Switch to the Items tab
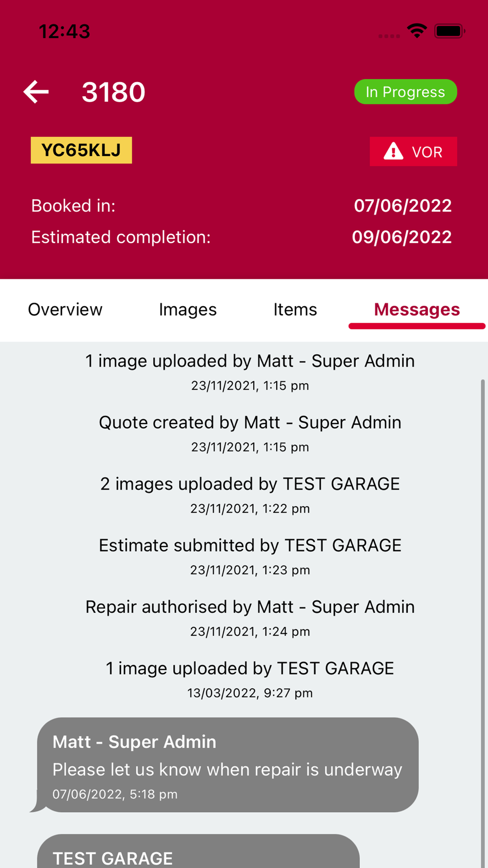 295,310
